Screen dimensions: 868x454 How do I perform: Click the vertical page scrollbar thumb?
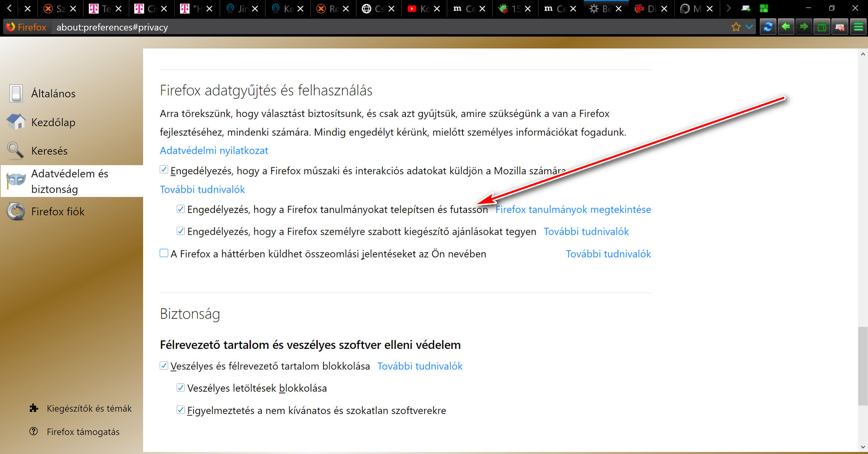[863, 366]
